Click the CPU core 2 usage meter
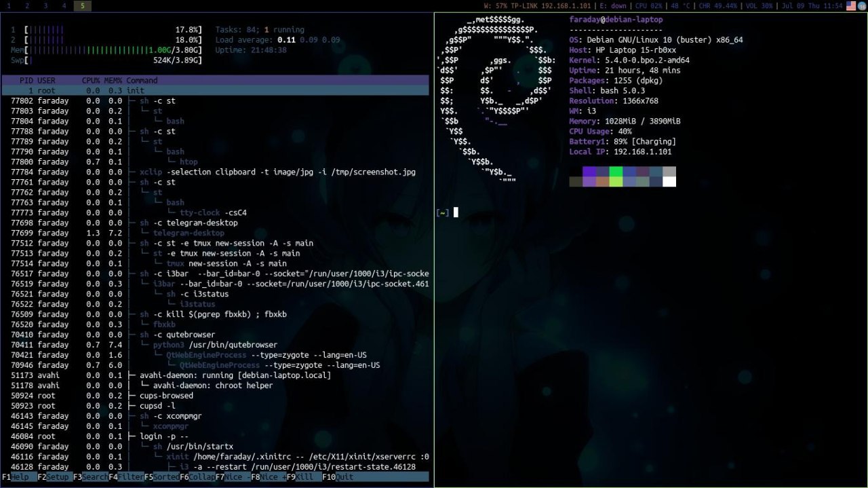 tap(106, 40)
